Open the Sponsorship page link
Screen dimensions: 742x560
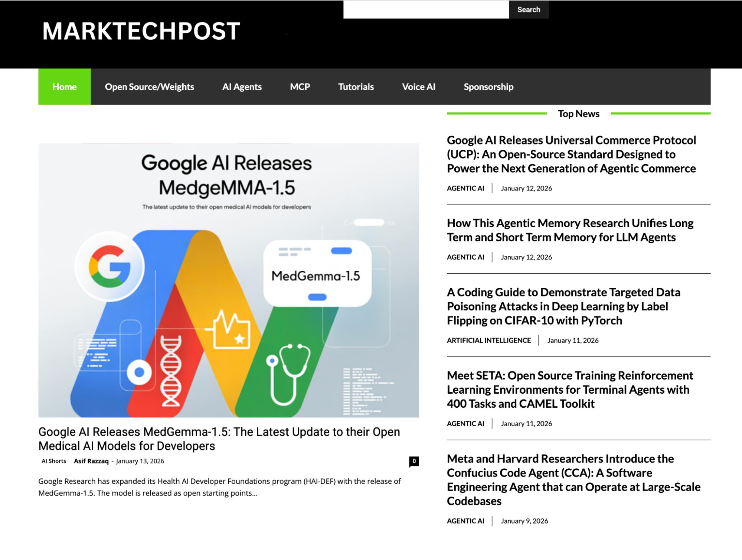tap(488, 87)
